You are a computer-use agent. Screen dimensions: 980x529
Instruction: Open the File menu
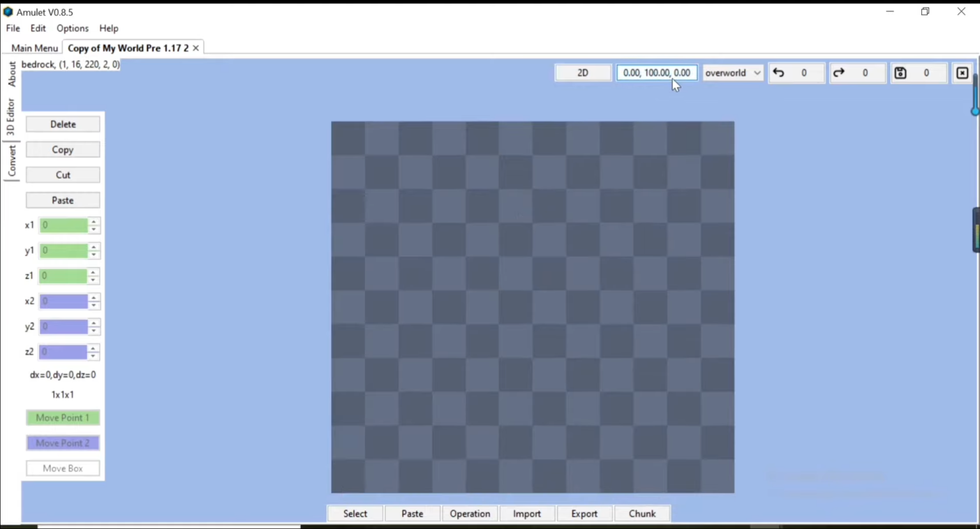[x=12, y=28]
